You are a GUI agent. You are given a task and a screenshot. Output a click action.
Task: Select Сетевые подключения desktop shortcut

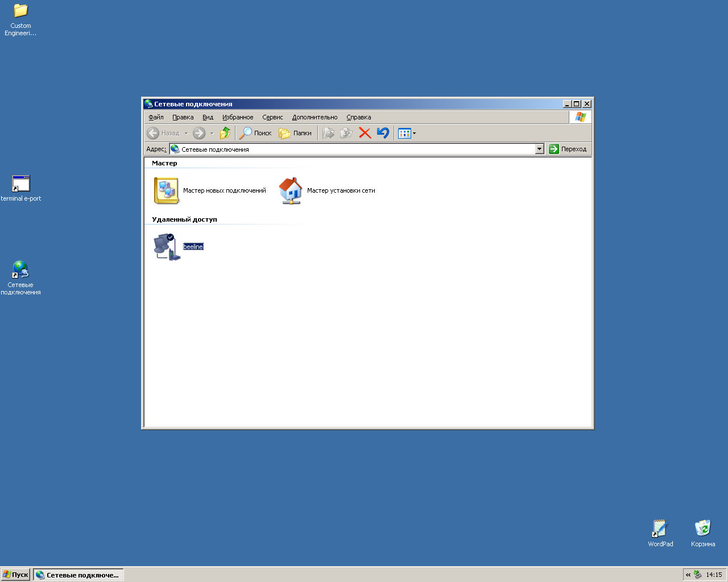[20, 278]
